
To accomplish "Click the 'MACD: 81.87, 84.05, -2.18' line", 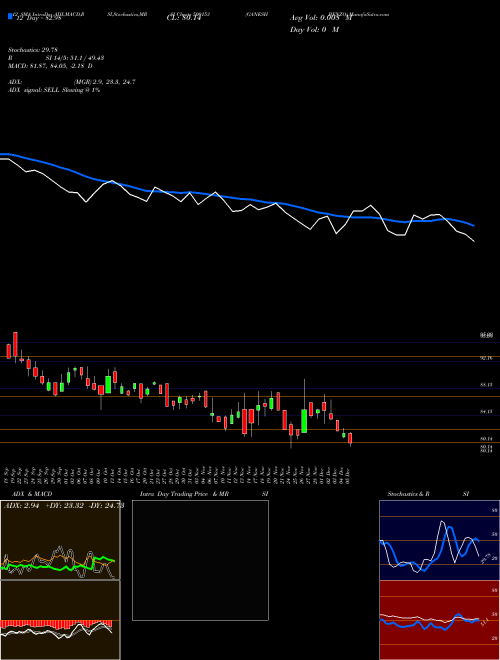I will pyautogui.click(x=50, y=66).
